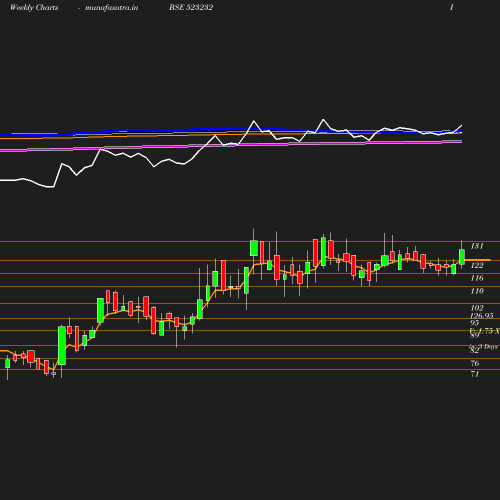Screen dimensions: 500x500
Task: Click the 95 price axis label
Action: (x=475, y=323)
